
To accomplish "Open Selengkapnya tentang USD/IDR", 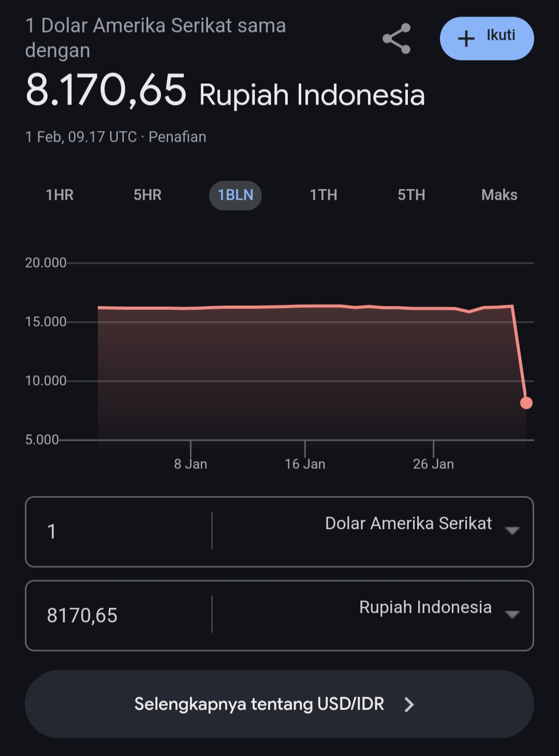I will 259,704.
